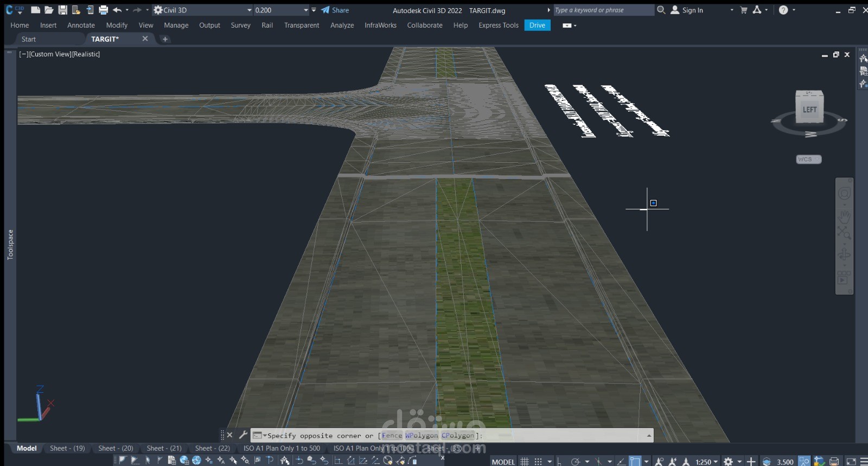Open object snap settings dropdown arrow

point(647,462)
